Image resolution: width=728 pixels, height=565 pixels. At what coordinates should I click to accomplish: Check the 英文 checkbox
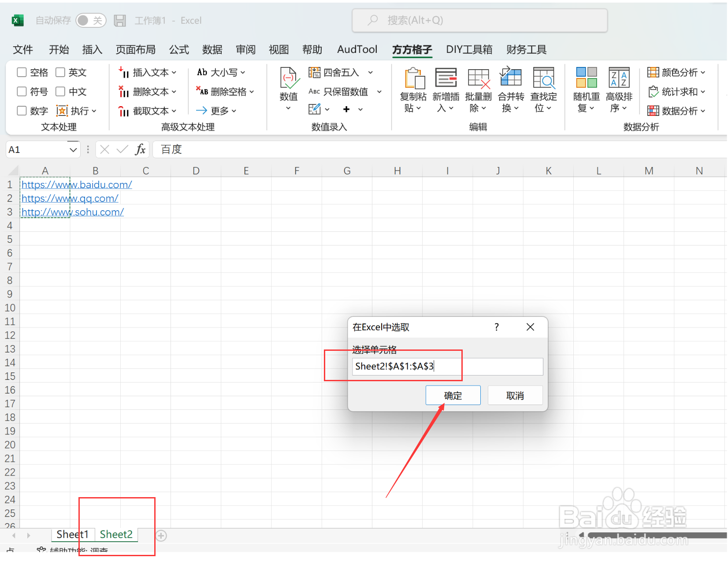tap(60, 72)
